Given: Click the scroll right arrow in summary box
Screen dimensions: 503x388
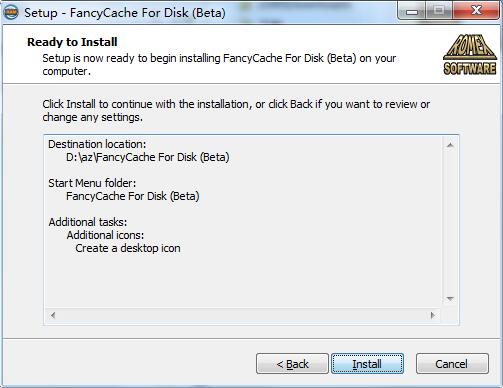Looking at the screenshot, I should pyautogui.click(x=433, y=315).
